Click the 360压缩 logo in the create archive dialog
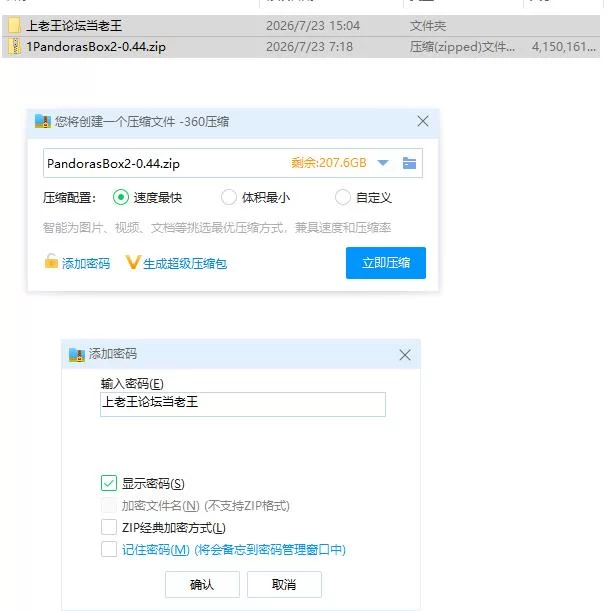610x611 pixels. point(42,122)
